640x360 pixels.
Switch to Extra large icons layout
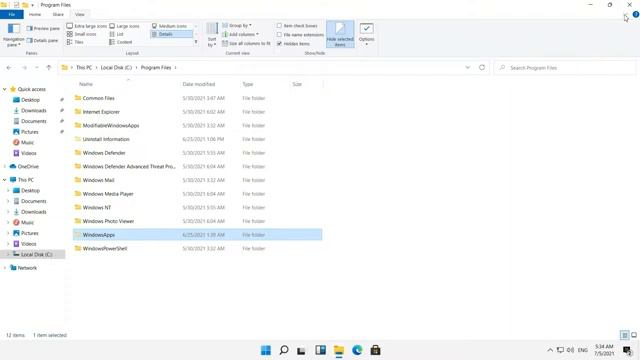click(x=87, y=26)
